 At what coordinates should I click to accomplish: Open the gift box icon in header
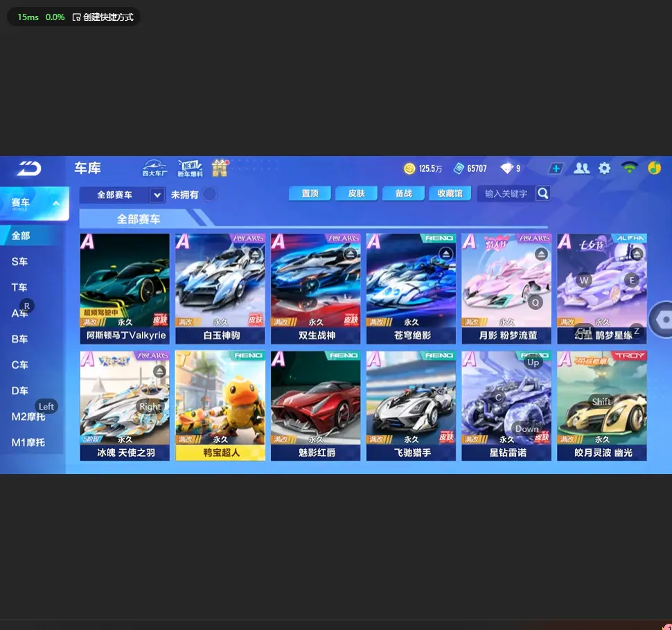point(220,168)
